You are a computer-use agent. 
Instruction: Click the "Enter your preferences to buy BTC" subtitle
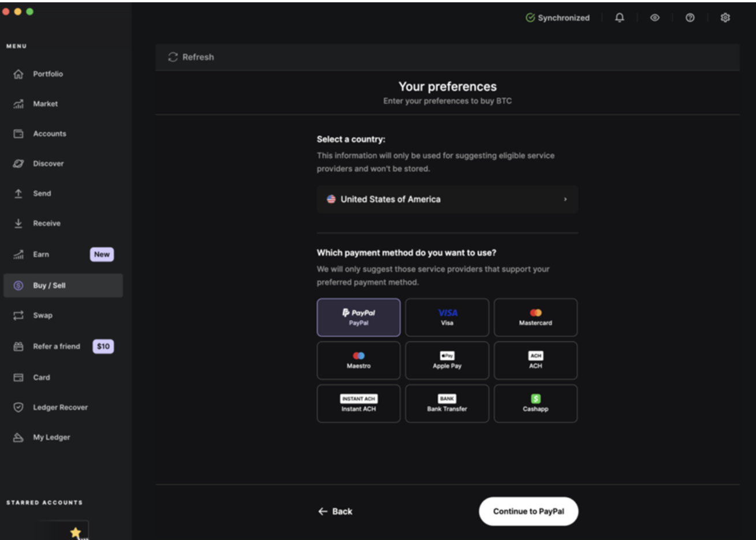pos(448,101)
